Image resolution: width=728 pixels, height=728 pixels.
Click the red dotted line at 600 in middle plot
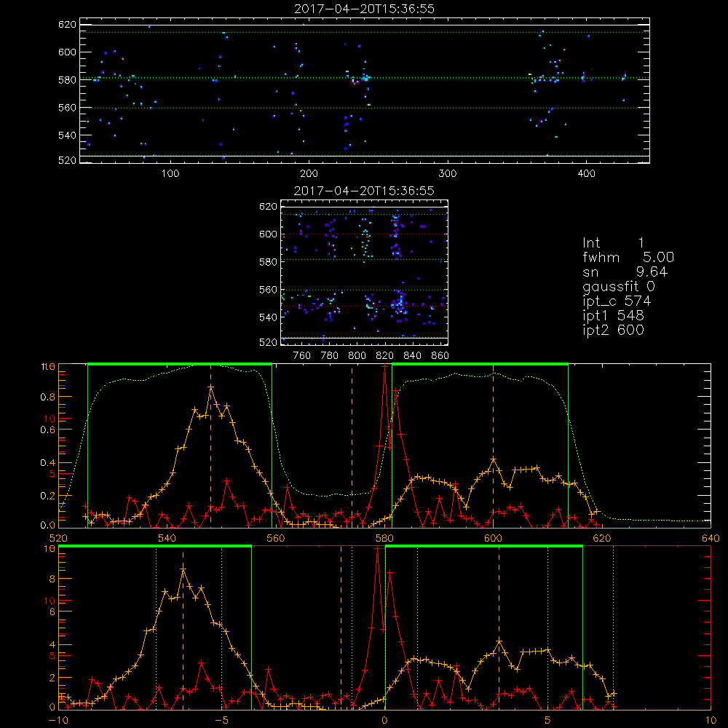(x=365, y=234)
